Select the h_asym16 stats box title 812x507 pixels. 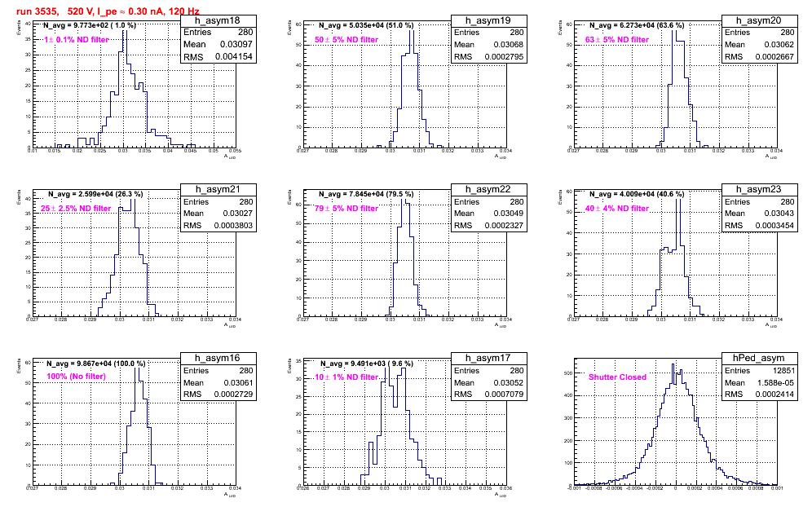point(218,359)
